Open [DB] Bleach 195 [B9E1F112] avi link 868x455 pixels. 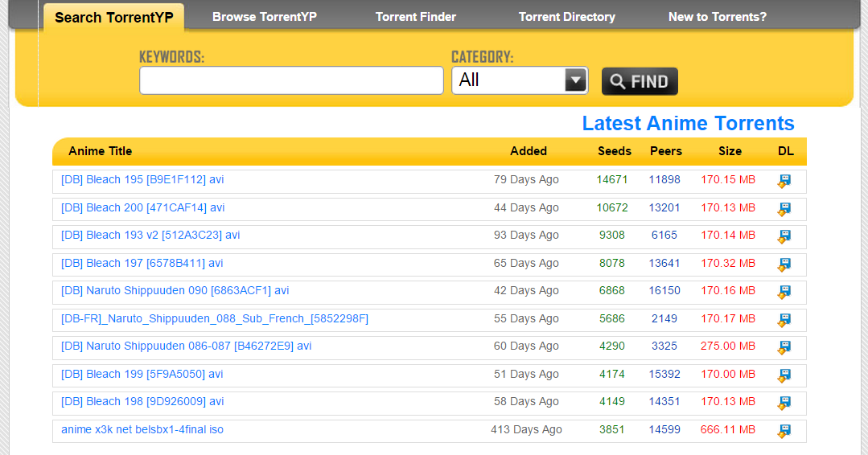coord(142,180)
